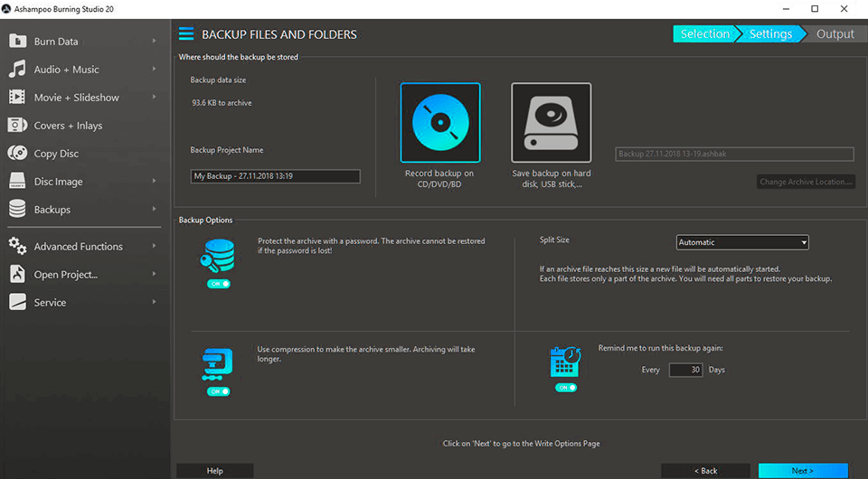Minimize the Ashampoo window
The image size is (868, 479).
(786, 9)
